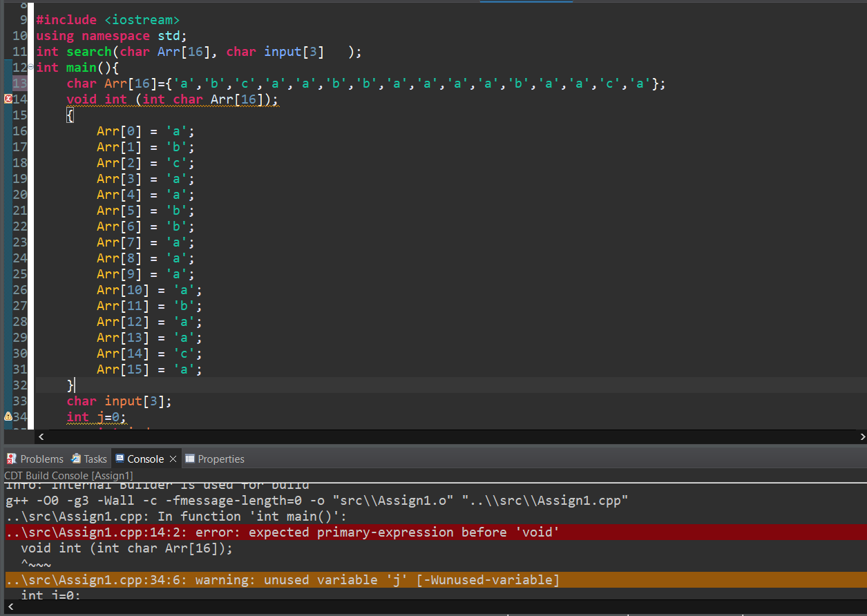Image resolution: width=867 pixels, height=616 pixels.
Task: Click the 'int j=0;' line in the editor
Action: tap(97, 417)
